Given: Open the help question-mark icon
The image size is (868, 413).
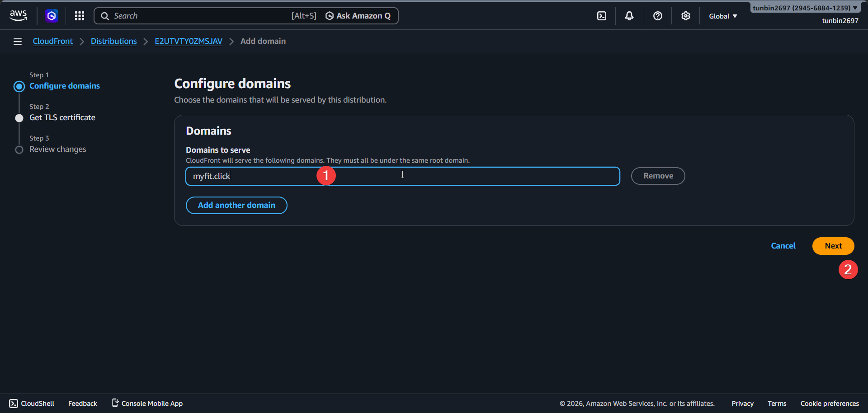Looking at the screenshot, I should coord(657,15).
